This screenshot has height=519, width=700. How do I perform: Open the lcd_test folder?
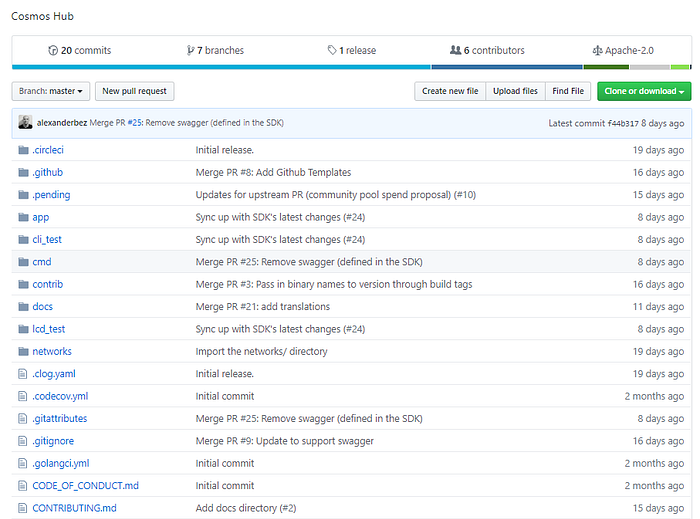coord(49,329)
